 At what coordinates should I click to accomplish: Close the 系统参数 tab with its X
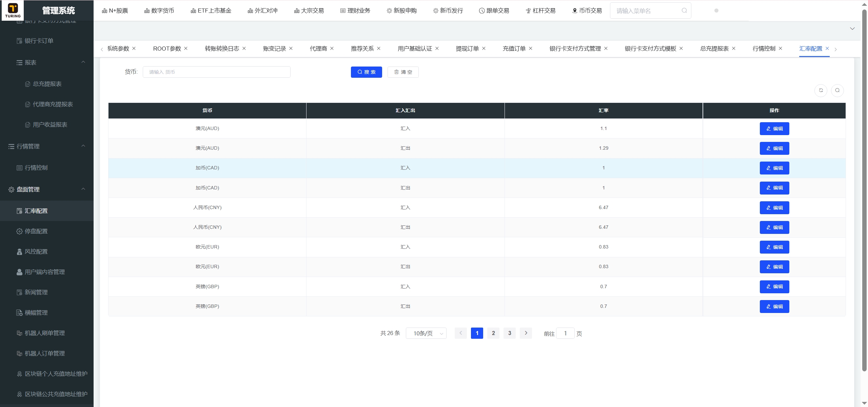pos(134,49)
